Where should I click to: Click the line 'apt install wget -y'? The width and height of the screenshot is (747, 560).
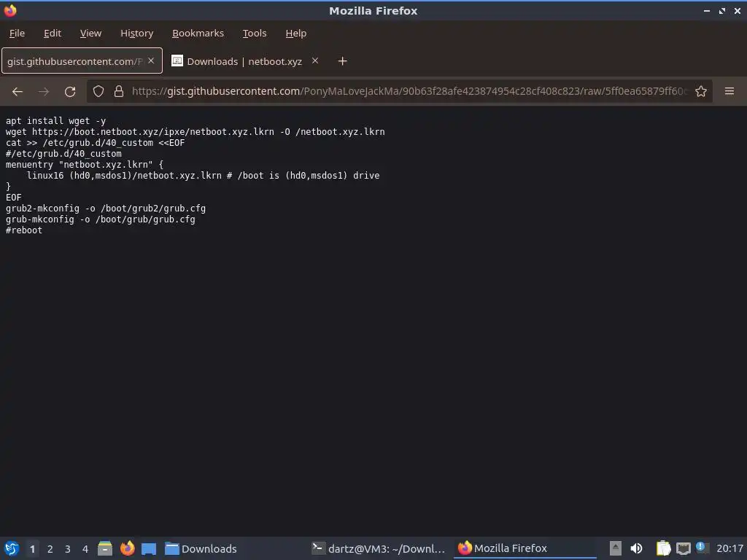click(55, 121)
